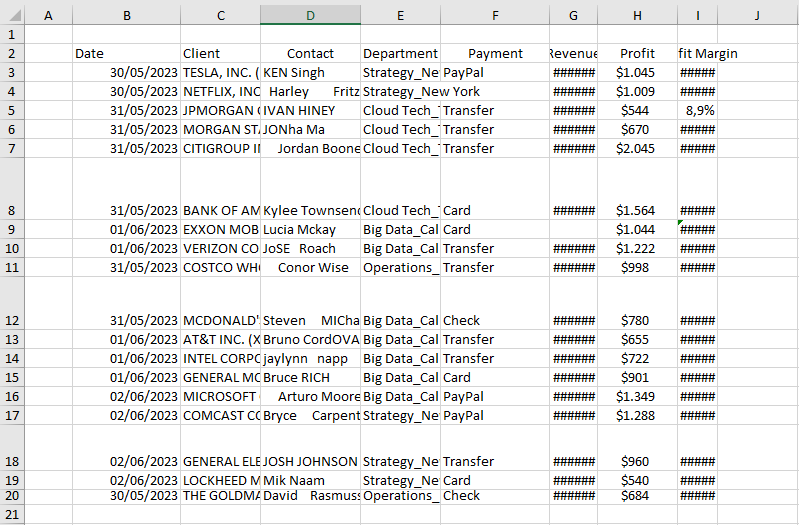Select the JOSH JOHNSON contact cell
This screenshot has width=799, height=525.
[310, 448]
